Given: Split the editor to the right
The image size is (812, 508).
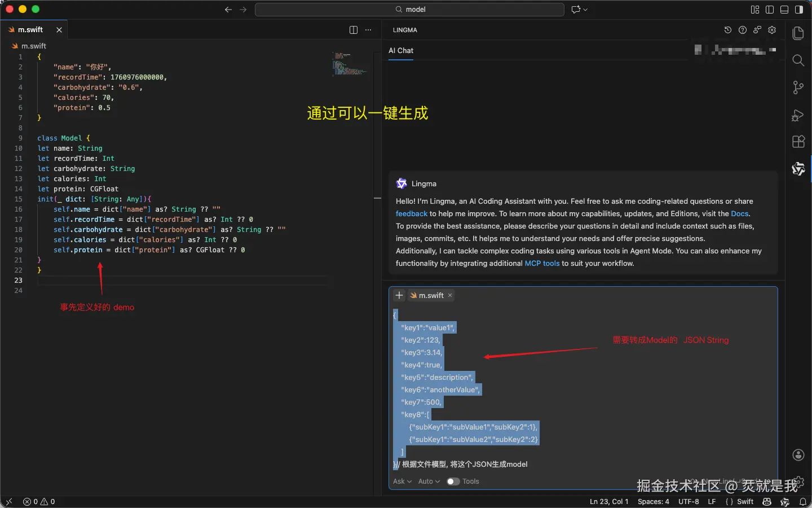Looking at the screenshot, I should [354, 30].
